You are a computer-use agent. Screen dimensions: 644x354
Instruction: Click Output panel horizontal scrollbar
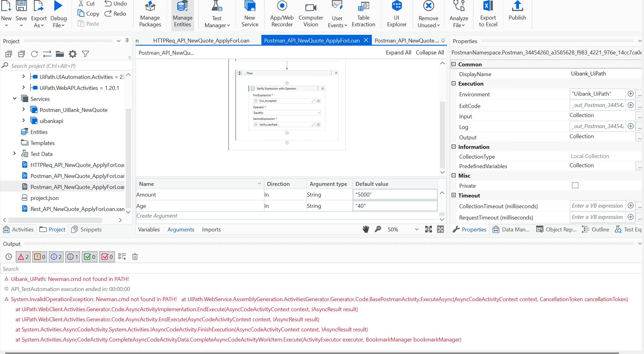coord(311,353)
